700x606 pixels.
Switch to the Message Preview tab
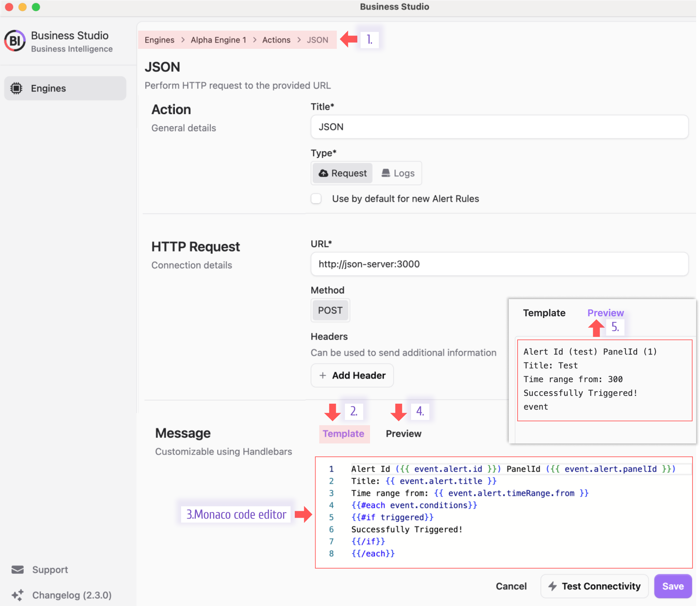point(404,434)
